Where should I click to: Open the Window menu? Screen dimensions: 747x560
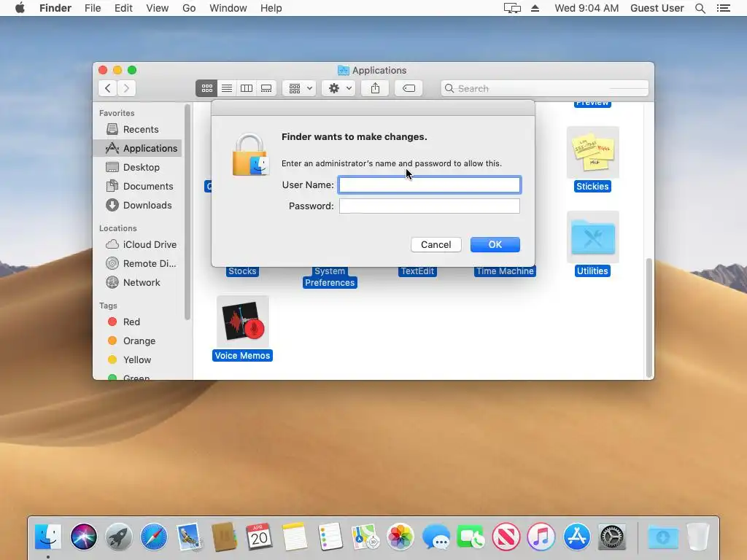pyautogui.click(x=228, y=8)
